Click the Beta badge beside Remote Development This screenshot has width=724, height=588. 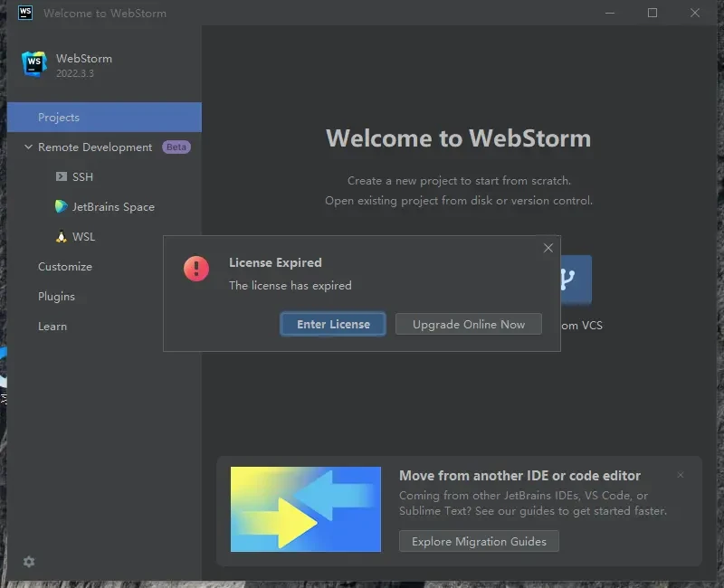[176, 147]
